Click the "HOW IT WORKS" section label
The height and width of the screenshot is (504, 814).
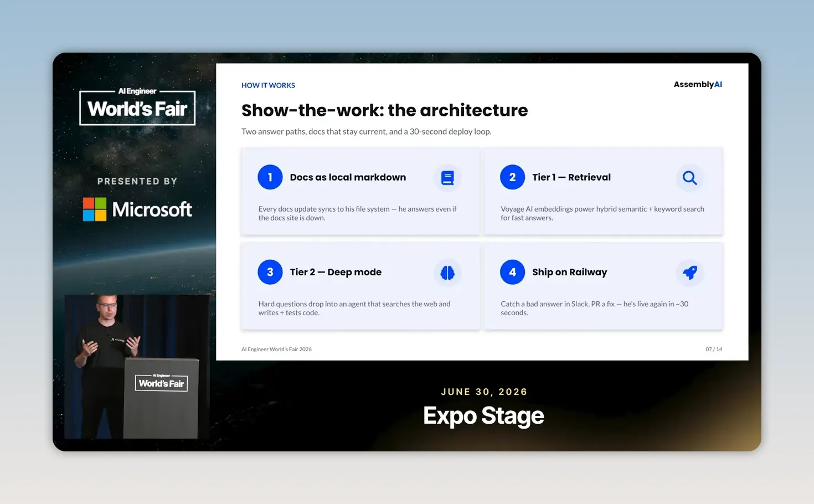(268, 85)
